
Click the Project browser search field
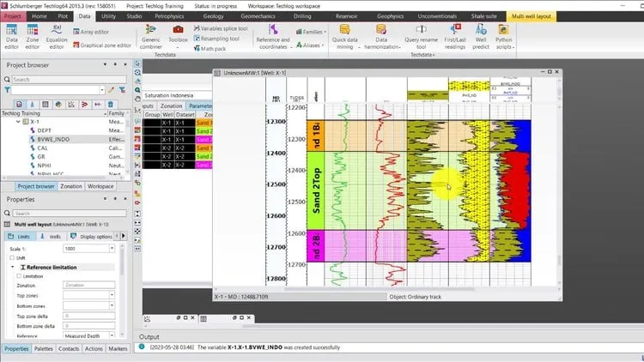69,80
